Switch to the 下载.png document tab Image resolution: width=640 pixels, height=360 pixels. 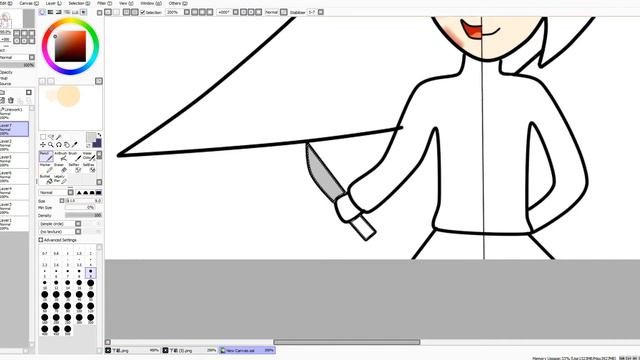pyautogui.click(x=133, y=350)
